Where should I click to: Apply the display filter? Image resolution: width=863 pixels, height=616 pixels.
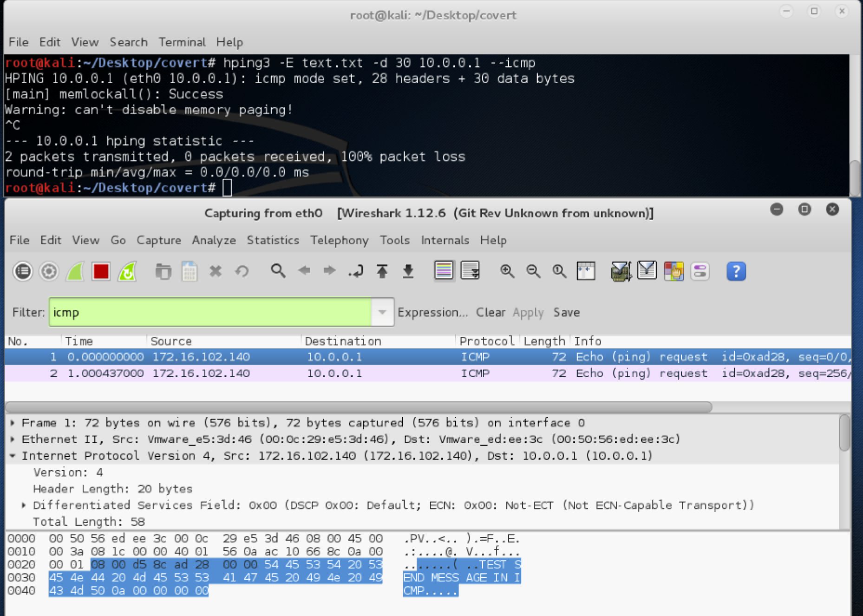528,312
